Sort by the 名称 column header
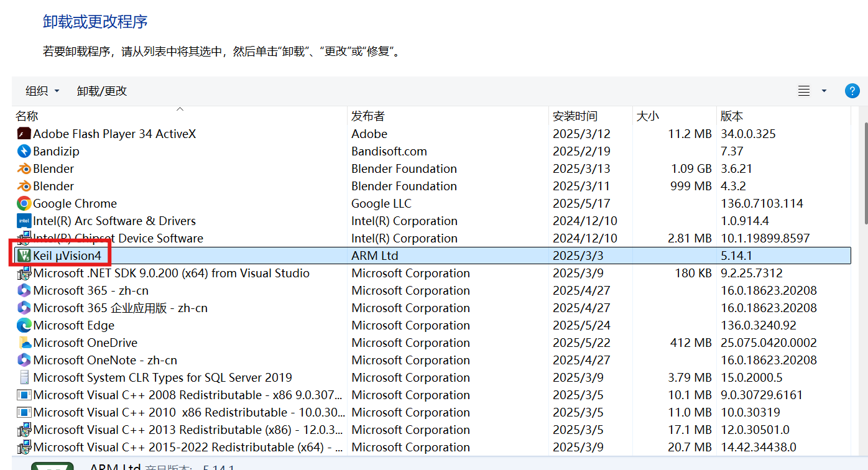The image size is (868, 470). [180, 116]
